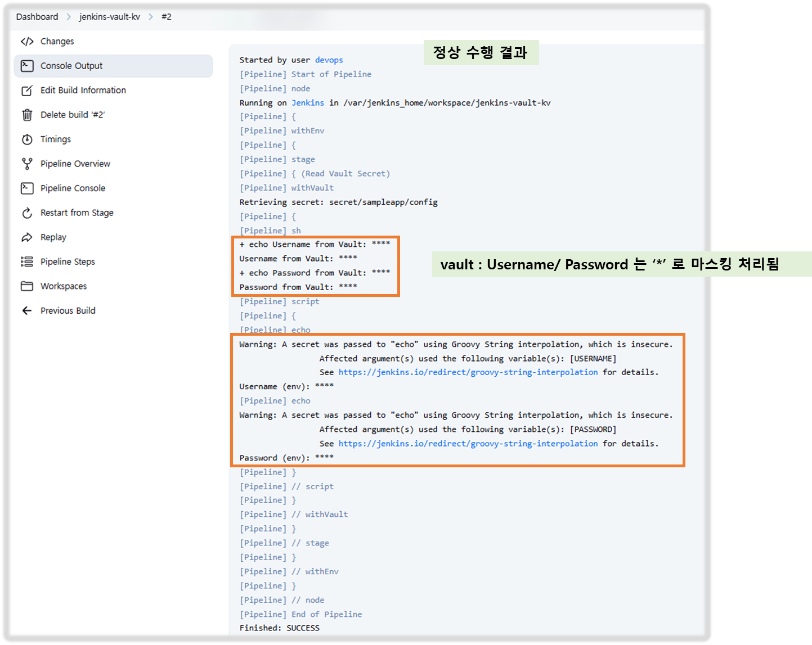Click the '[Pipeline] withEnv' line
Image resolution: width=812 pixels, height=645 pixels.
pos(282,131)
